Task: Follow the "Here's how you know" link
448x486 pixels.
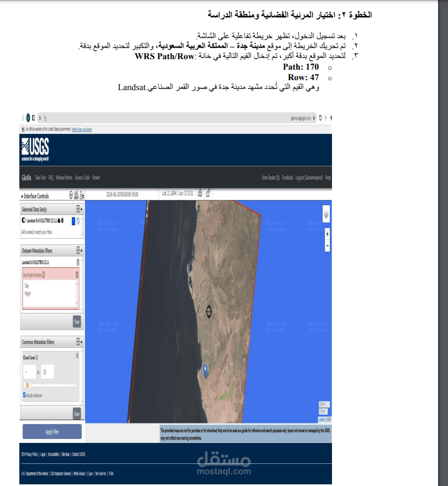Action: [82, 129]
